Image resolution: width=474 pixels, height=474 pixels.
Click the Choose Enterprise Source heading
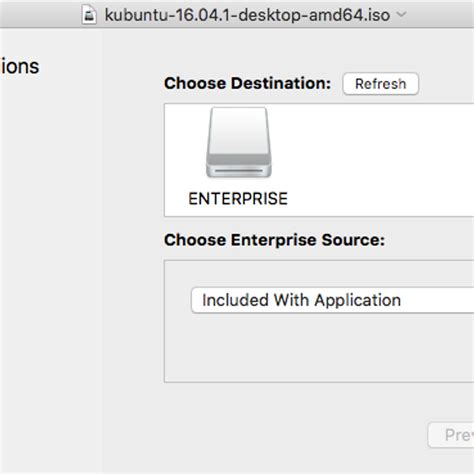[274, 240]
